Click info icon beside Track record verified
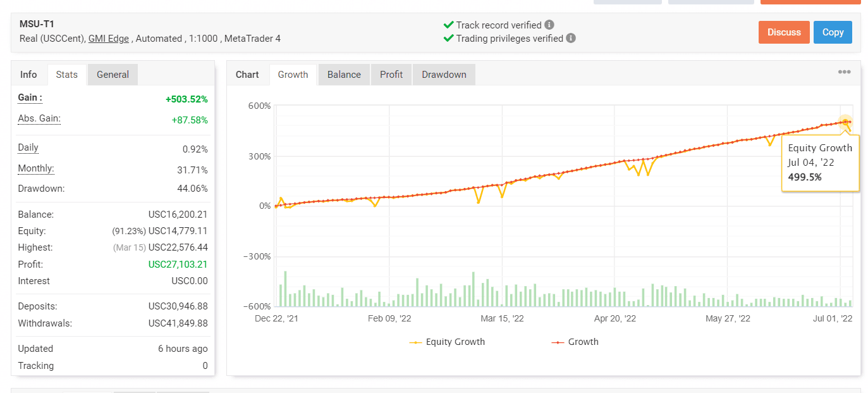 click(549, 25)
